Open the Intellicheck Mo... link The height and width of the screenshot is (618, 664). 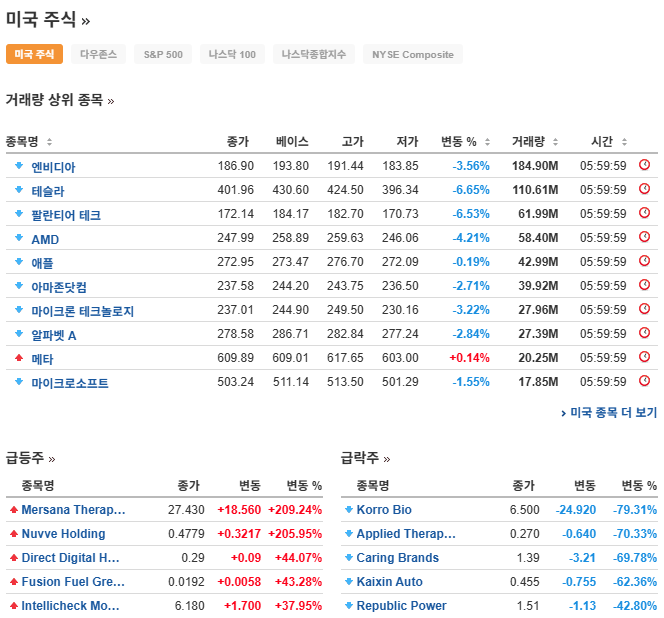tap(70, 606)
